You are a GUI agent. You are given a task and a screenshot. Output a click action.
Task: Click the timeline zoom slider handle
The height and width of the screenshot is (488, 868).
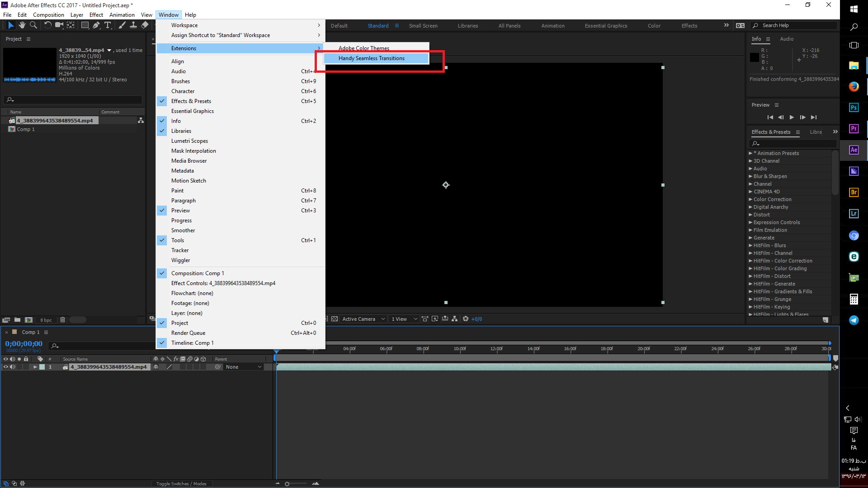pyautogui.click(x=287, y=484)
